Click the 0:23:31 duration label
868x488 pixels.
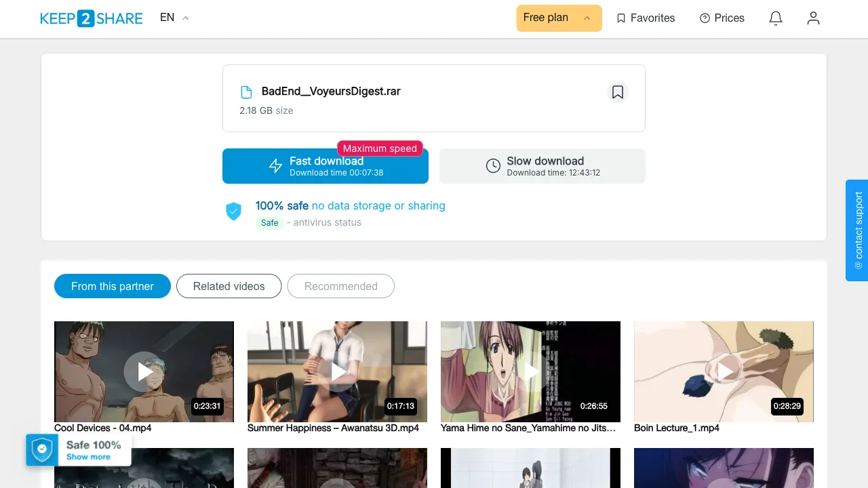208,406
